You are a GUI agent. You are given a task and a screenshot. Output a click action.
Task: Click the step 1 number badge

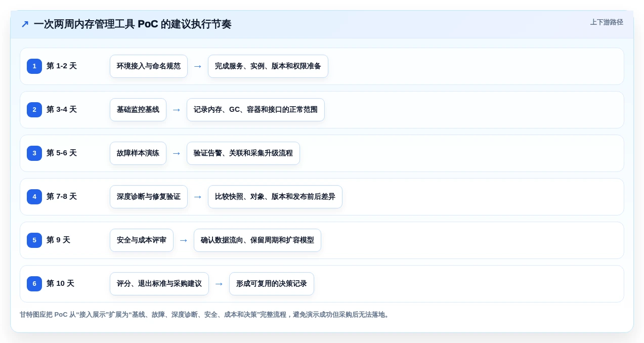click(34, 66)
